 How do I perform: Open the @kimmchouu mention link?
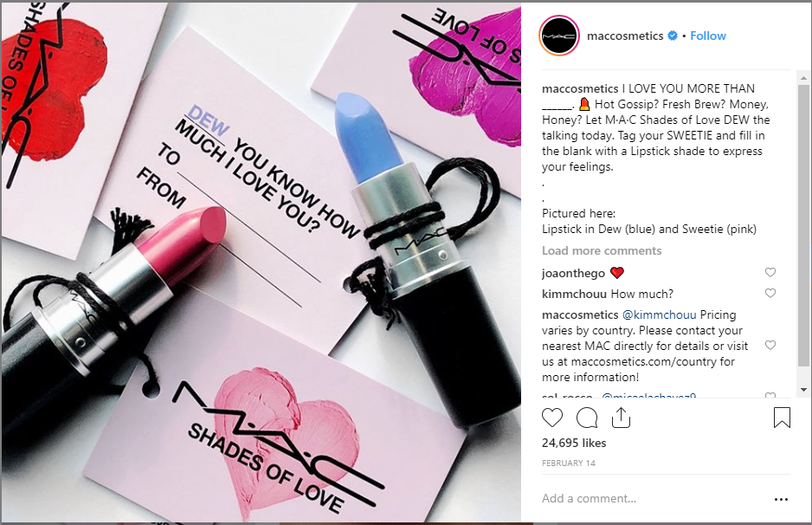[659, 314]
